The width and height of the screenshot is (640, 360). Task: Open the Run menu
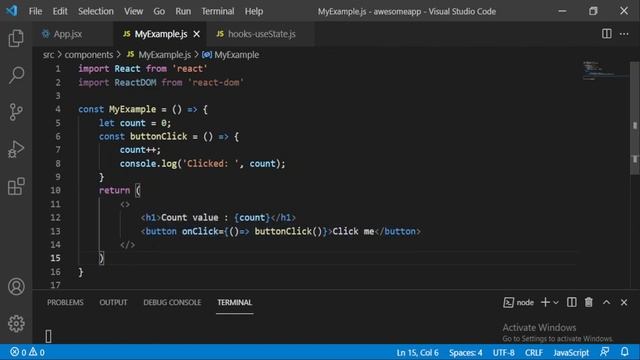point(183,11)
